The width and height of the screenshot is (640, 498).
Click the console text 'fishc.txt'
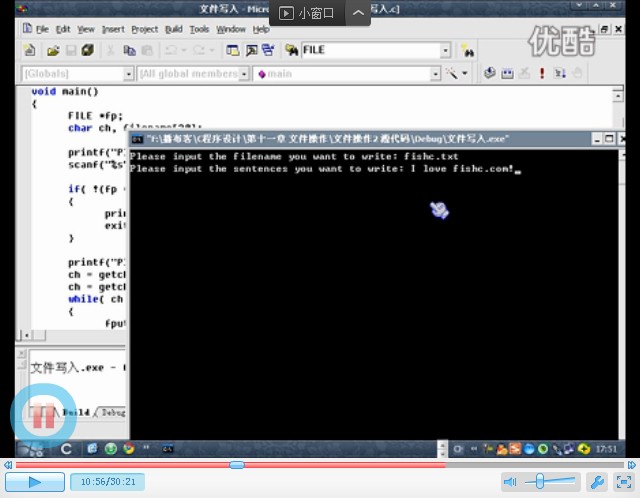pyautogui.click(x=431, y=156)
